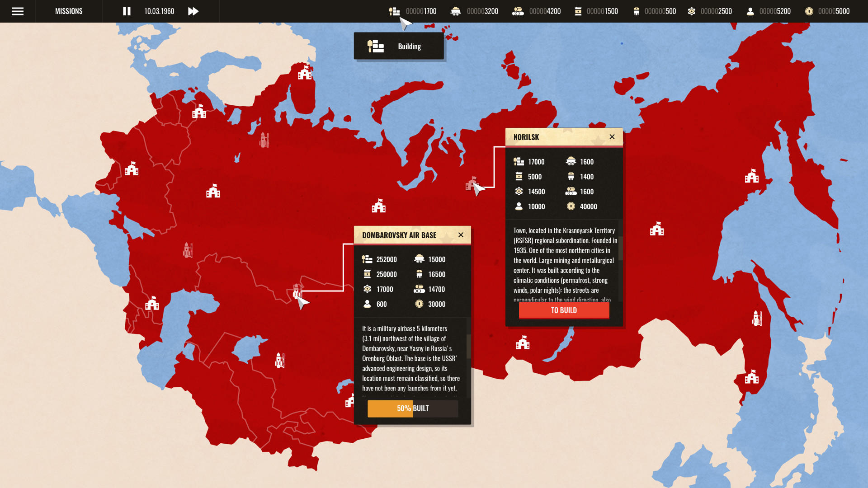Click TO BUILD button for Norilsk
Viewport: 868px width, 488px height.
point(564,310)
